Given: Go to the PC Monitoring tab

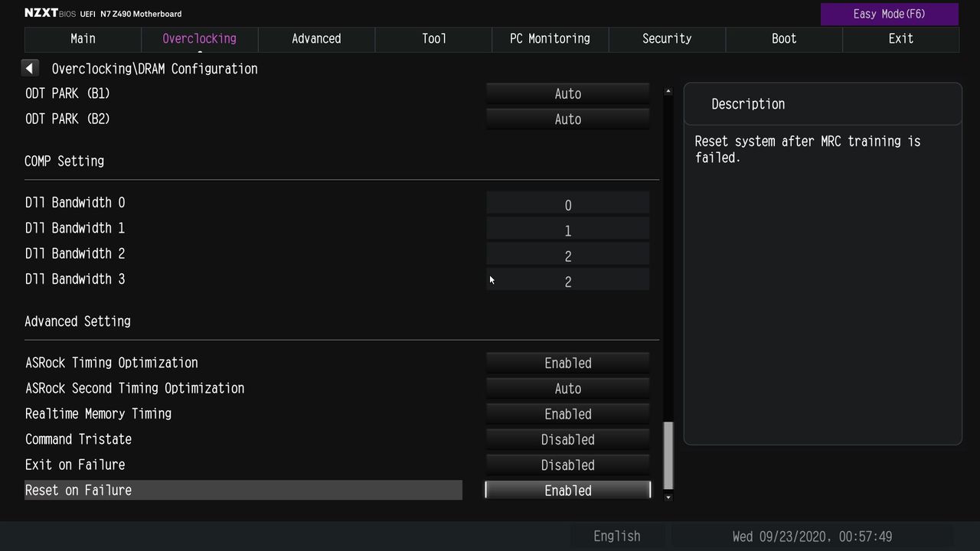Looking at the screenshot, I should click(x=550, y=38).
